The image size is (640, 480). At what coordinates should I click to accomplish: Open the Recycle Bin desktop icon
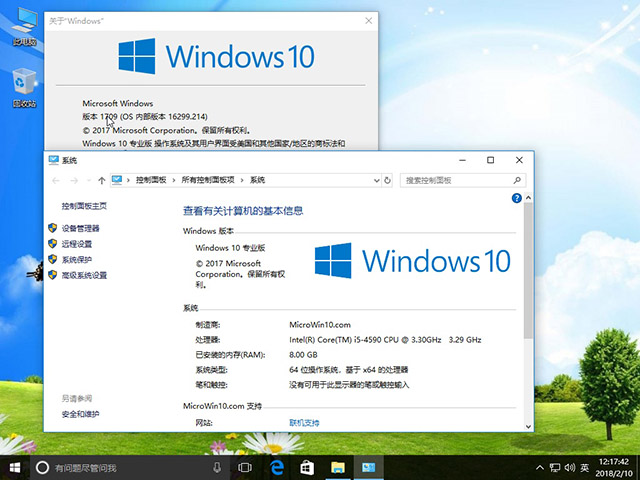[x=24, y=88]
